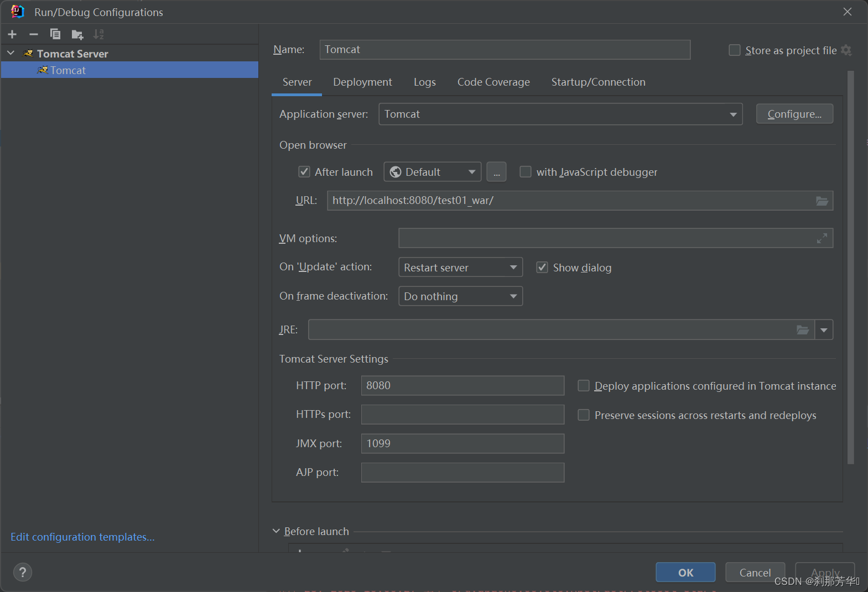Toggle the Store as project file checkbox
The height and width of the screenshot is (592, 868).
(x=735, y=50)
